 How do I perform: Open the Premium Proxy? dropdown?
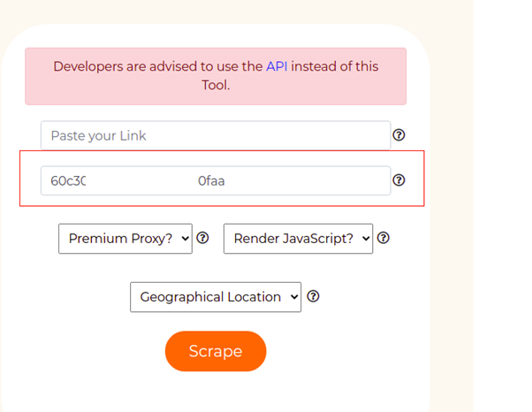125,239
